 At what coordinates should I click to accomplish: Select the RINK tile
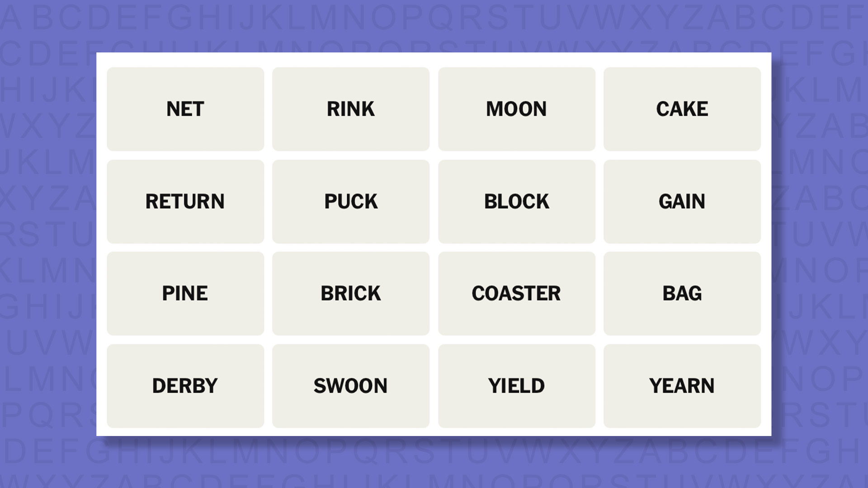(351, 108)
